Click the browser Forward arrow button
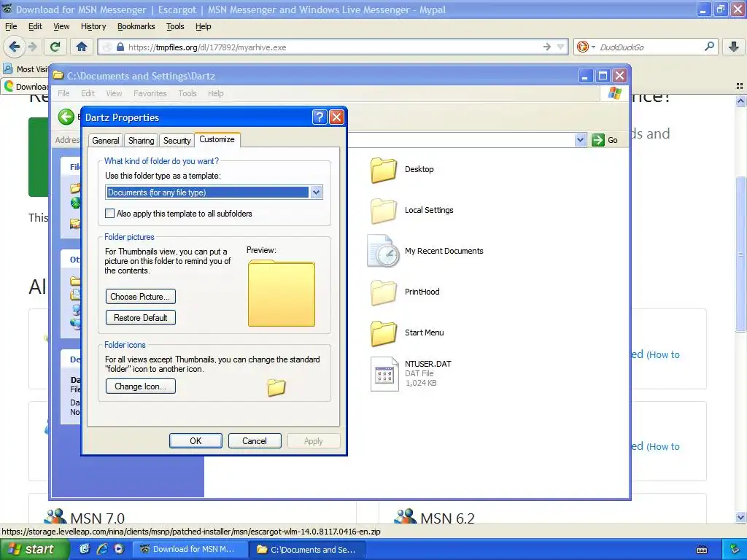The width and height of the screenshot is (747, 560). 32,47
